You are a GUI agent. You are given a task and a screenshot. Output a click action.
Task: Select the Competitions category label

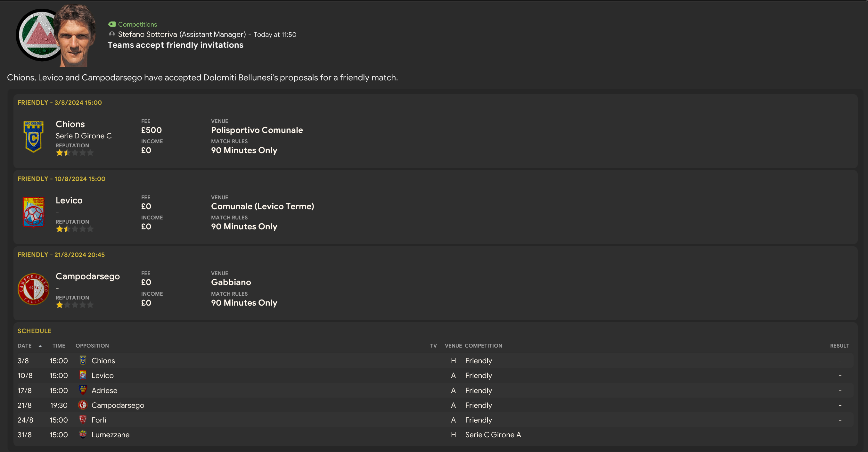coord(137,24)
